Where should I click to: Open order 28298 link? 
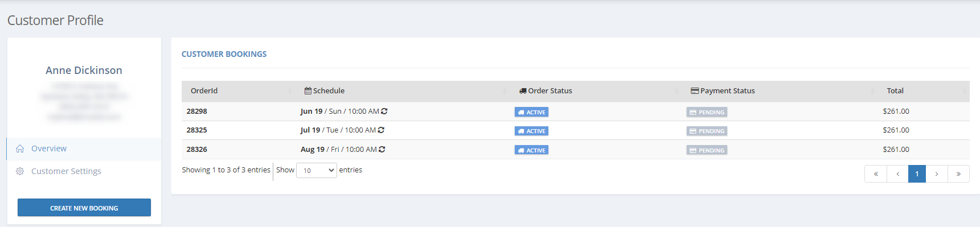pos(196,112)
